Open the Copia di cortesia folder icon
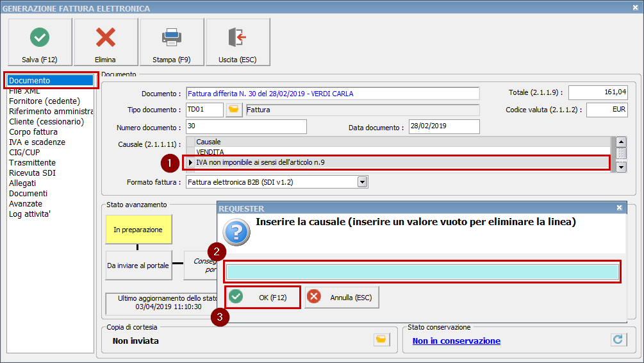 click(x=381, y=340)
